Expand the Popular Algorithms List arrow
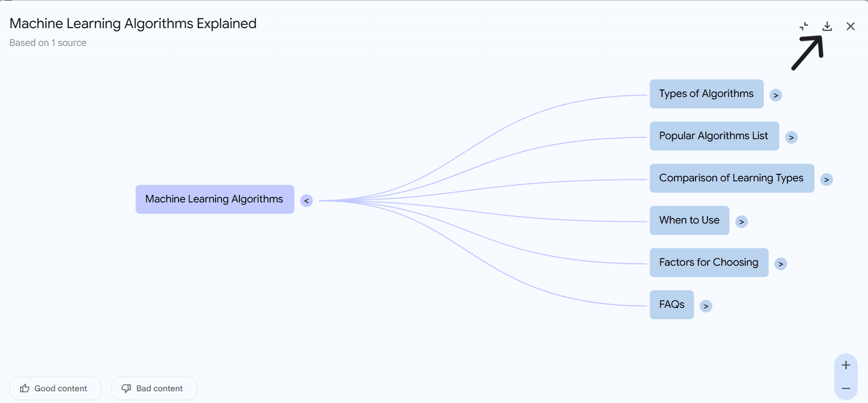Image resolution: width=868 pixels, height=403 pixels. tap(792, 137)
